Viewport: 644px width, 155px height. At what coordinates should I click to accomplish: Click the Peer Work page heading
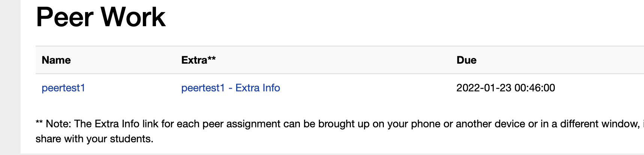tap(100, 17)
